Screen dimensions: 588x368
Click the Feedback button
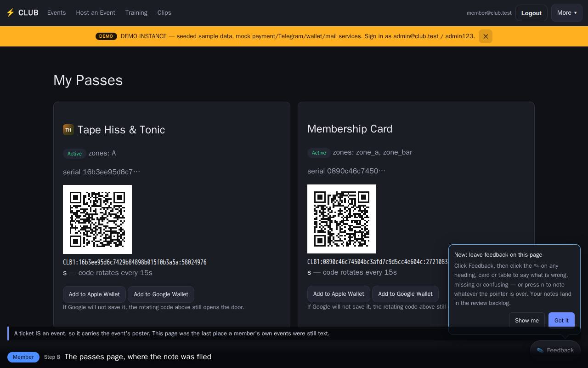(x=555, y=351)
